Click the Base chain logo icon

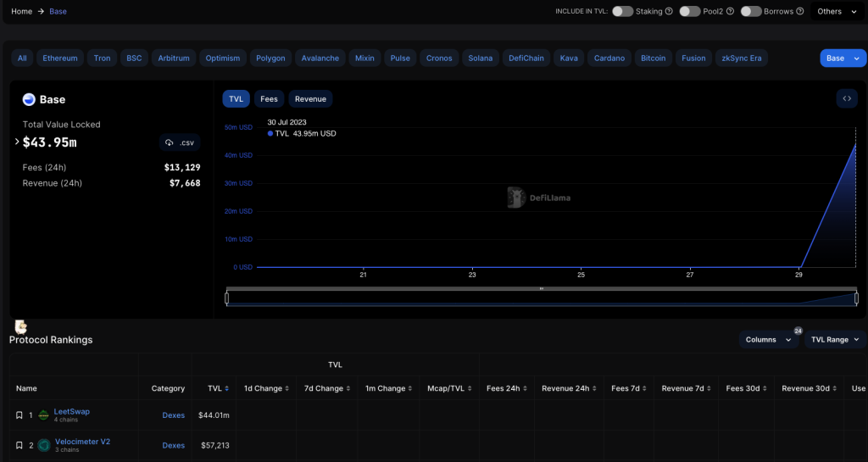point(29,99)
